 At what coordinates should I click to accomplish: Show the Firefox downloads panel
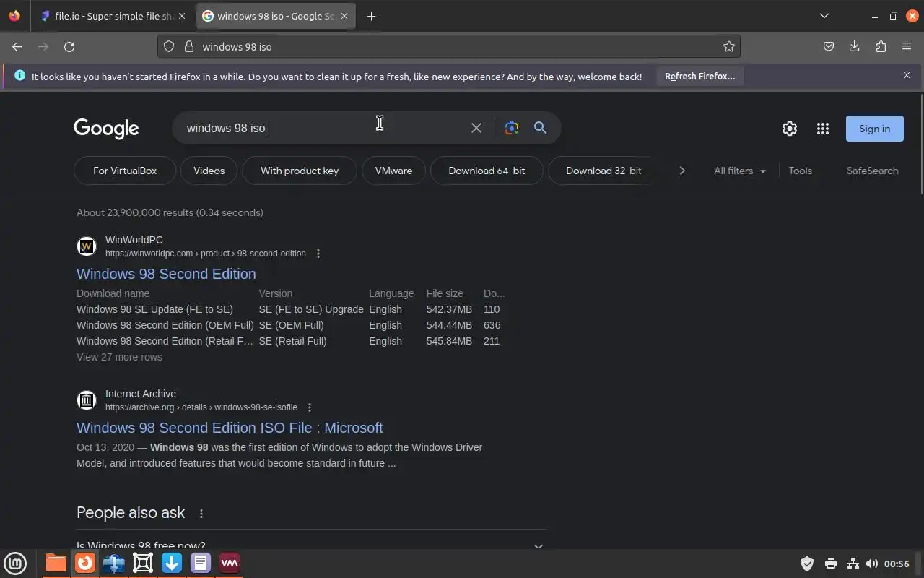pos(855,46)
